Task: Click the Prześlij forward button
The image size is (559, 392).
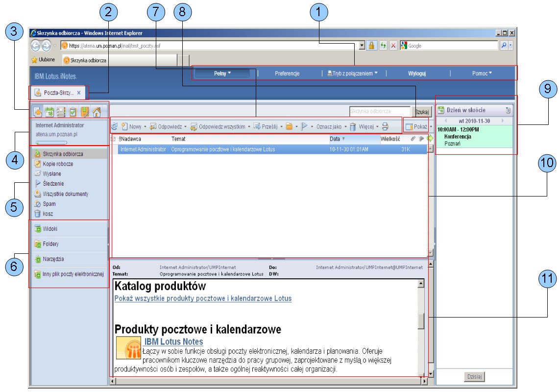Action: [x=266, y=126]
